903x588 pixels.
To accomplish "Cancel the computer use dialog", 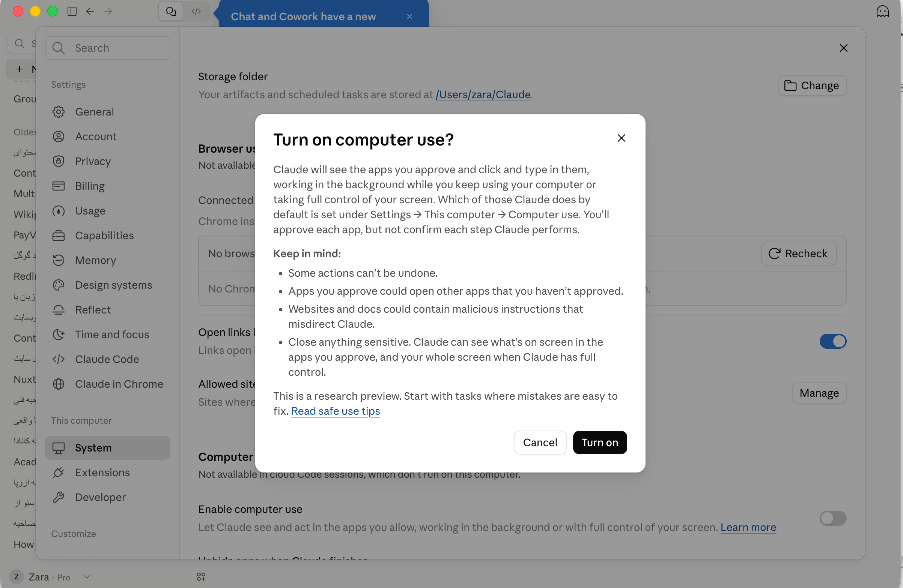I will pos(540,442).
